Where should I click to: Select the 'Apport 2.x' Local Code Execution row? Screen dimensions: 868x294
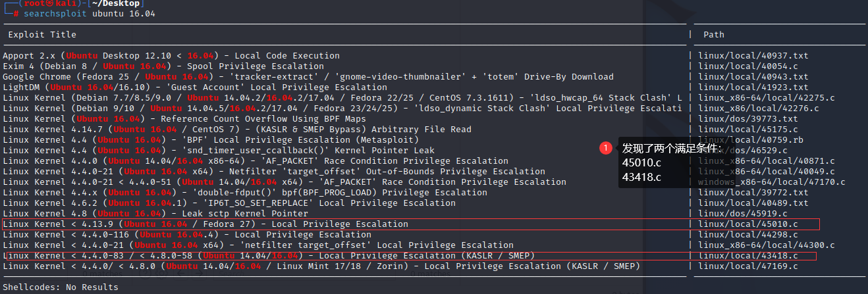(x=171, y=56)
